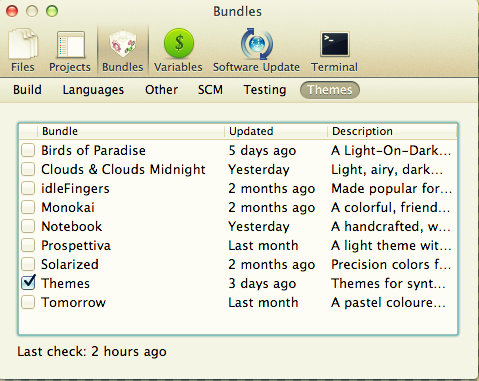
Task: Toggle the Notebook bundle checkbox
Action: click(x=28, y=226)
